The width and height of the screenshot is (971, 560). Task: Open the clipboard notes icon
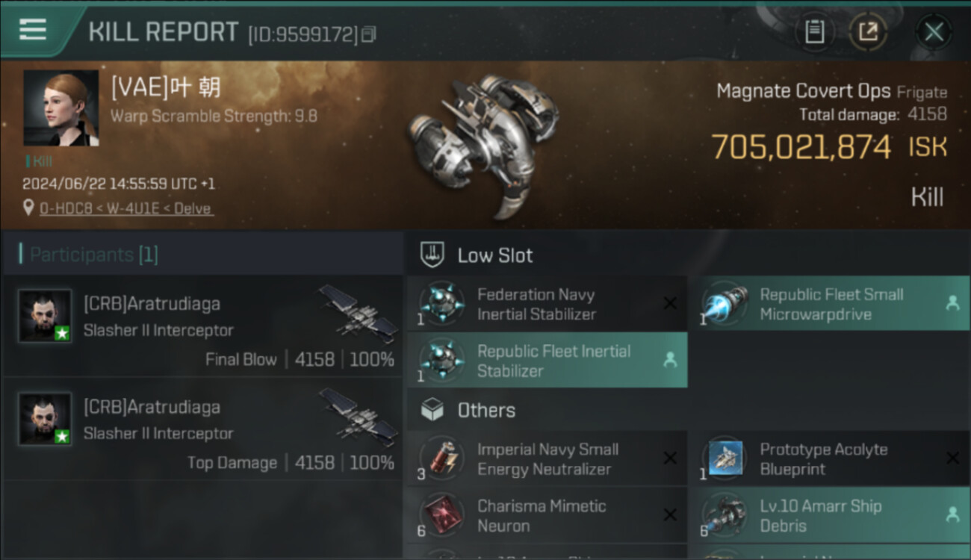pos(814,31)
